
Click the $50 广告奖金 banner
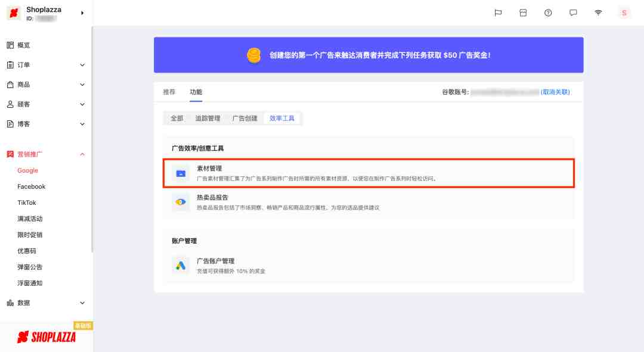tap(369, 55)
